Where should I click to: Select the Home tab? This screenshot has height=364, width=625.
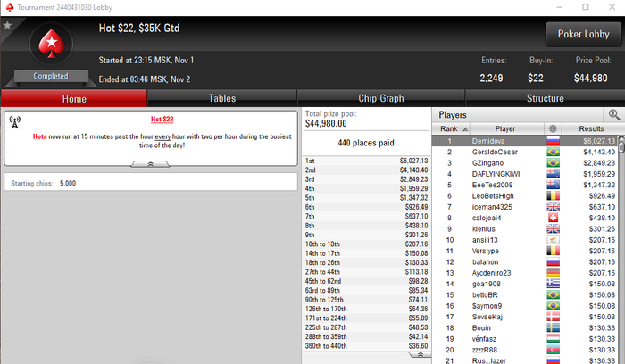click(x=74, y=98)
